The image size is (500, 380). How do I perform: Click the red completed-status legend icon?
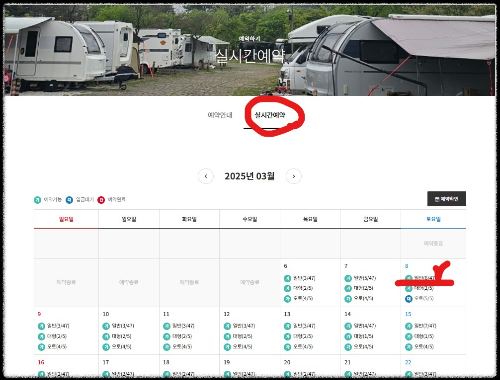(x=101, y=200)
